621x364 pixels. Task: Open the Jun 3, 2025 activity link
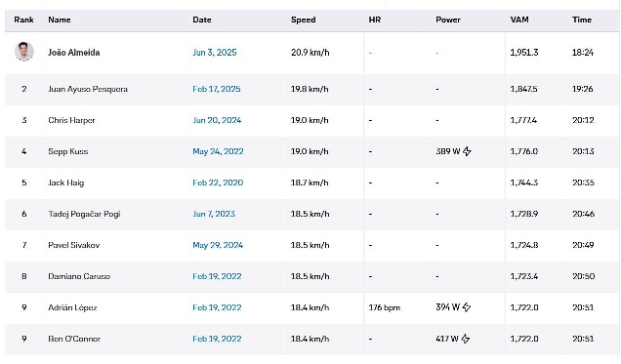215,53
